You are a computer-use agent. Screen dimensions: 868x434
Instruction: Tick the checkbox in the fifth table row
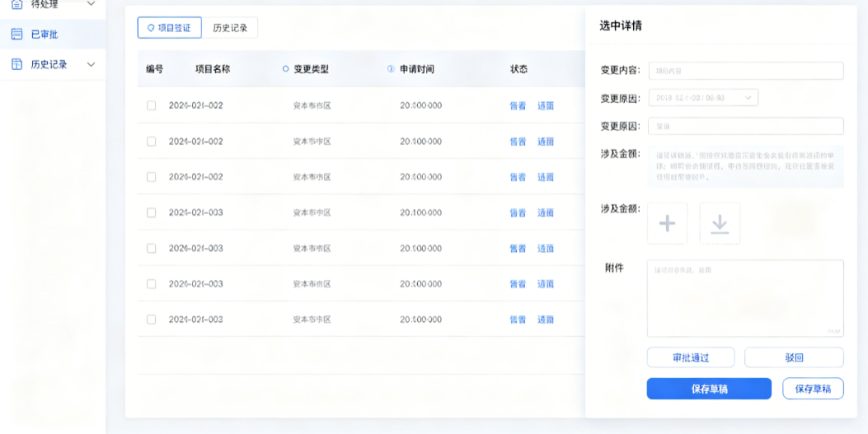[x=151, y=248]
